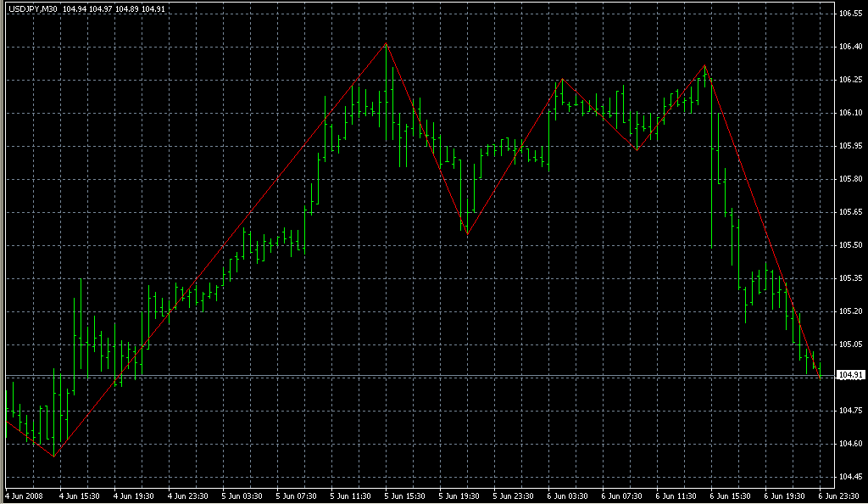Image resolution: width=868 pixels, height=504 pixels.
Task: Click the 104.45 price scale label
Action: pos(850,476)
